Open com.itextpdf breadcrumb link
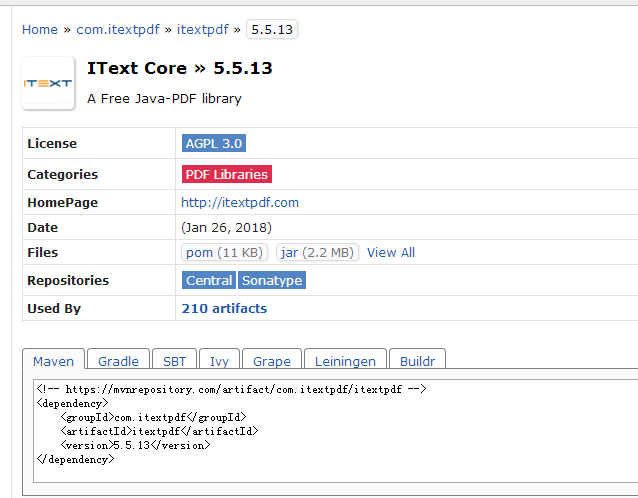The height and width of the screenshot is (498, 638). tap(118, 30)
